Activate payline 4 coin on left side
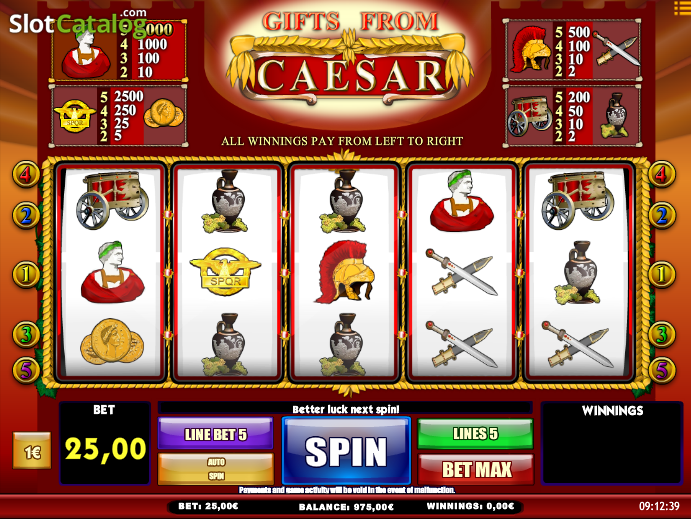The height and width of the screenshot is (519, 691). point(26,174)
